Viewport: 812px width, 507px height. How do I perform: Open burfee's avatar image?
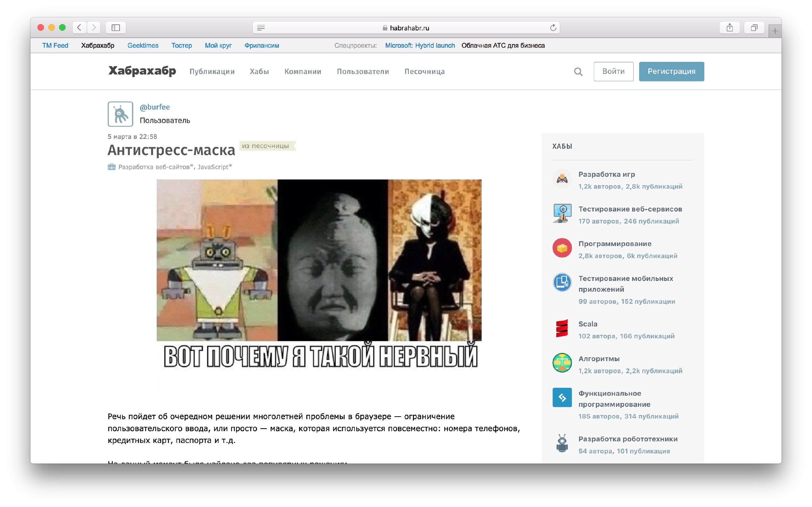pyautogui.click(x=121, y=114)
